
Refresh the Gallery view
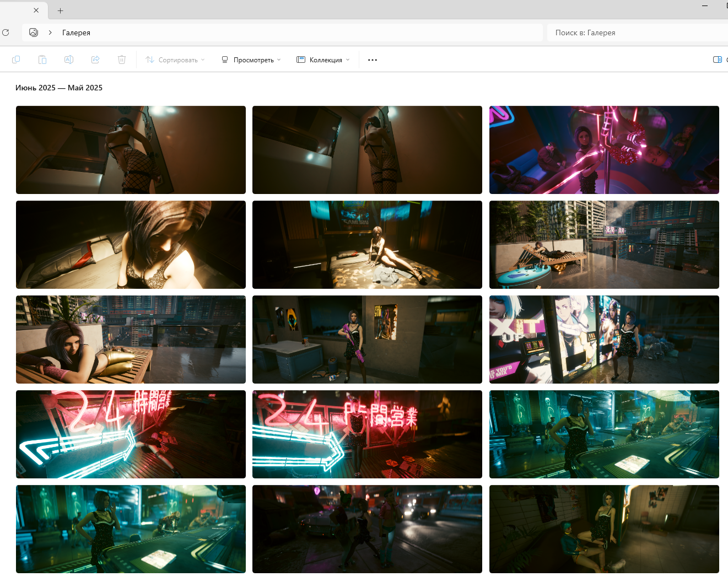point(6,33)
